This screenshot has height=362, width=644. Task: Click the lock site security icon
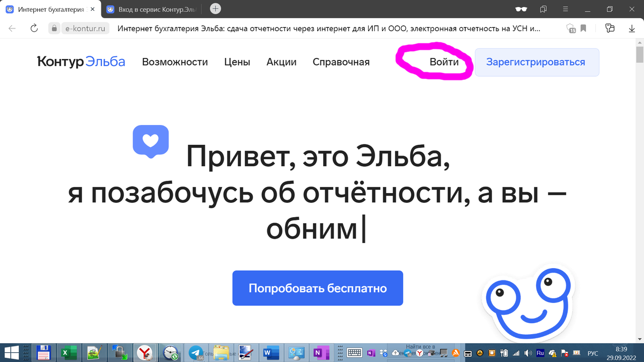click(x=54, y=28)
